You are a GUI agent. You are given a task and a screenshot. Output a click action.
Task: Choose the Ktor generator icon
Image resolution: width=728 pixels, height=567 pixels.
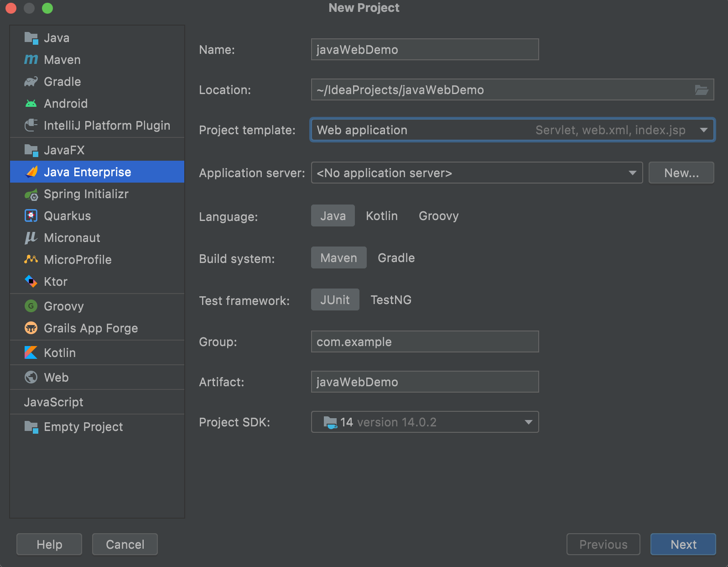coord(31,281)
